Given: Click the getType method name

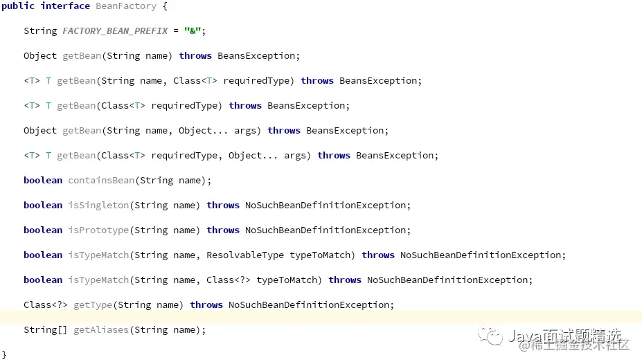Looking at the screenshot, I should (93, 305).
